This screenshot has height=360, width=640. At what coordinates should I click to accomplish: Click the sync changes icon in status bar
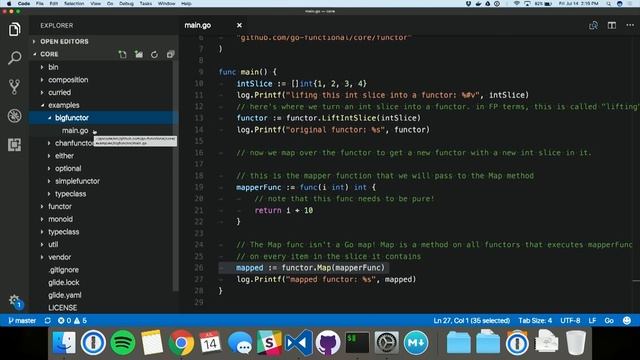click(48, 320)
